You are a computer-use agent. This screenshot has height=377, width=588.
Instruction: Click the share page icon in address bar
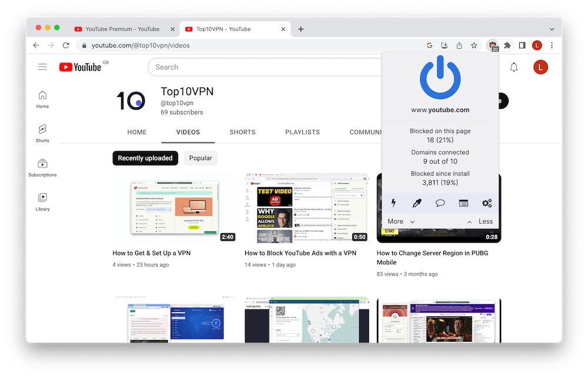(459, 45)
